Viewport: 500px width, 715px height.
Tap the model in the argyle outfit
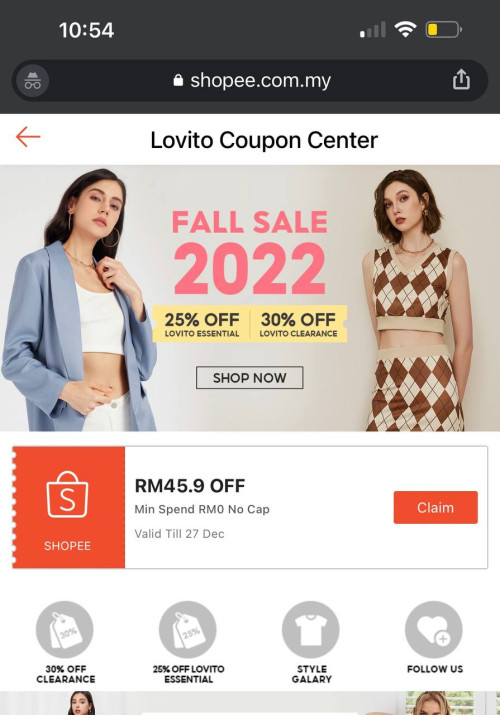point(417,301)
